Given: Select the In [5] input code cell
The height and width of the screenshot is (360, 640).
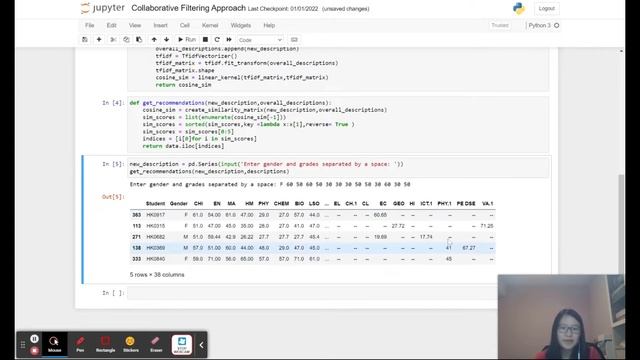Looking at the screenshot, I should [x=338, y=168].
